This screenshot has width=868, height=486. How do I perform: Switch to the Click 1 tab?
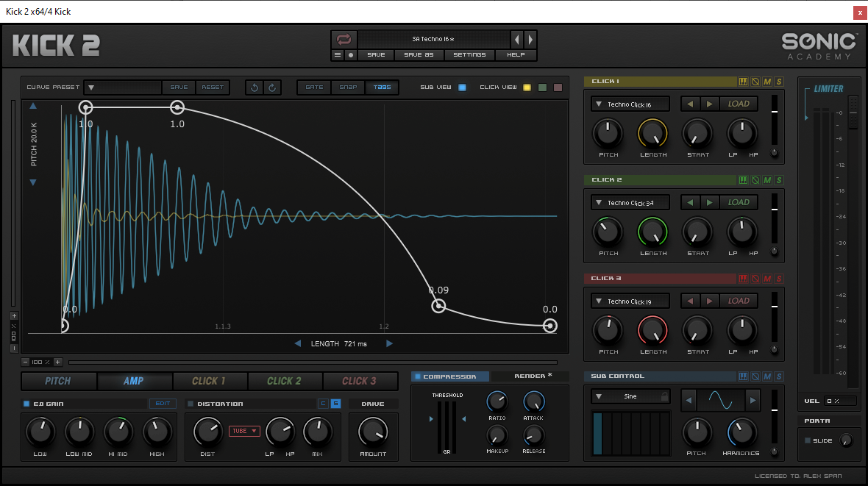pyautogui.click(x=209, y=381)
